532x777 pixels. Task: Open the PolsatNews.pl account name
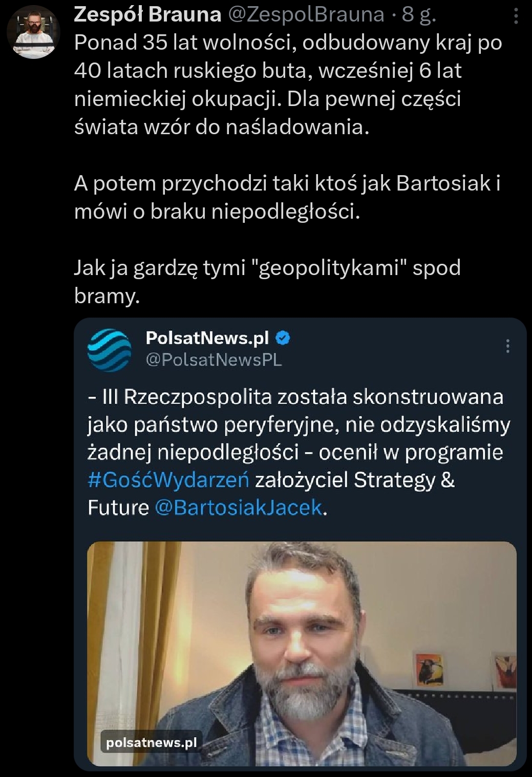[207, 338]
